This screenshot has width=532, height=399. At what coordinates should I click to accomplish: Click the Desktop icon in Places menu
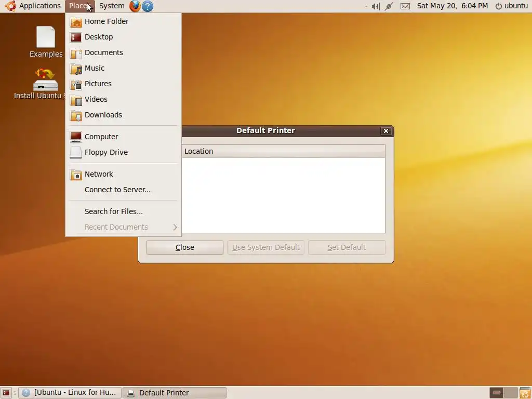[76, 37]
